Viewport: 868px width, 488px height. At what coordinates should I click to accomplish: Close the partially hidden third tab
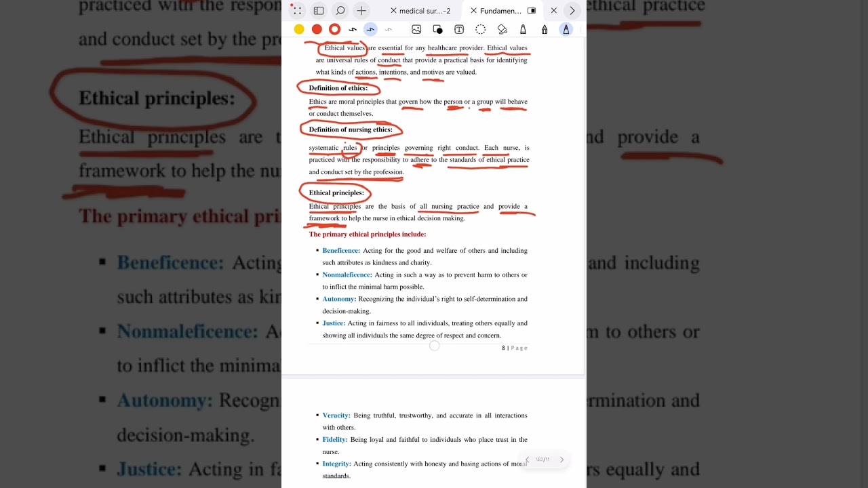point(554,11)
